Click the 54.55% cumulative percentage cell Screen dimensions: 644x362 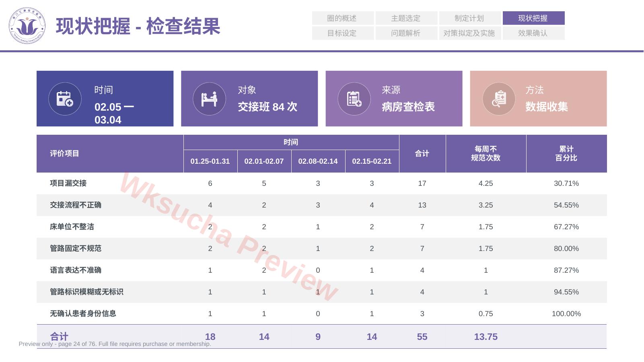566,205
